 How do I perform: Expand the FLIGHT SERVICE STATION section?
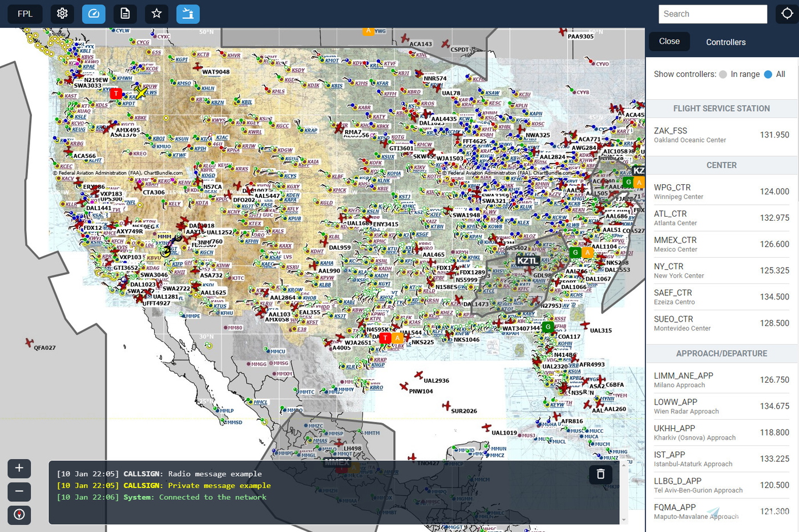coord(721,108)
